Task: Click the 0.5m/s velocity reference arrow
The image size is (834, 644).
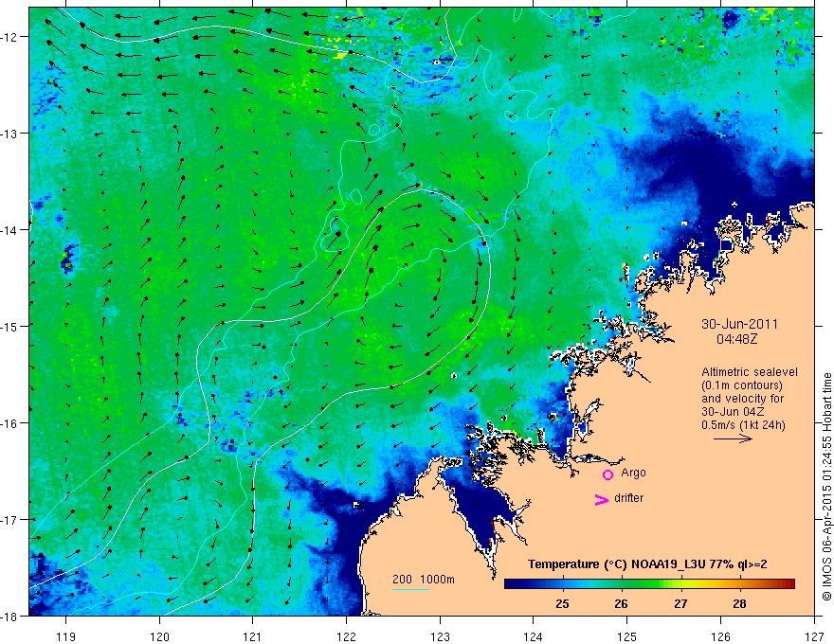Action: (x=733, y=438)
